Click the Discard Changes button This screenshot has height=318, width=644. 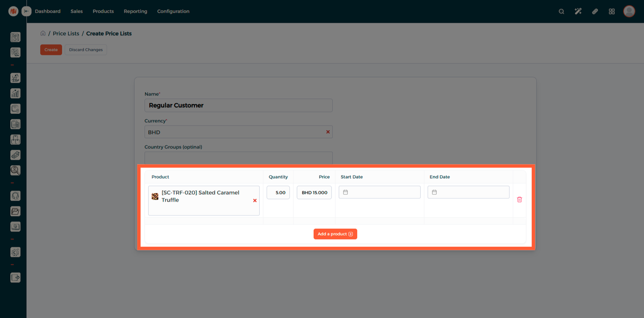point(86,50)
